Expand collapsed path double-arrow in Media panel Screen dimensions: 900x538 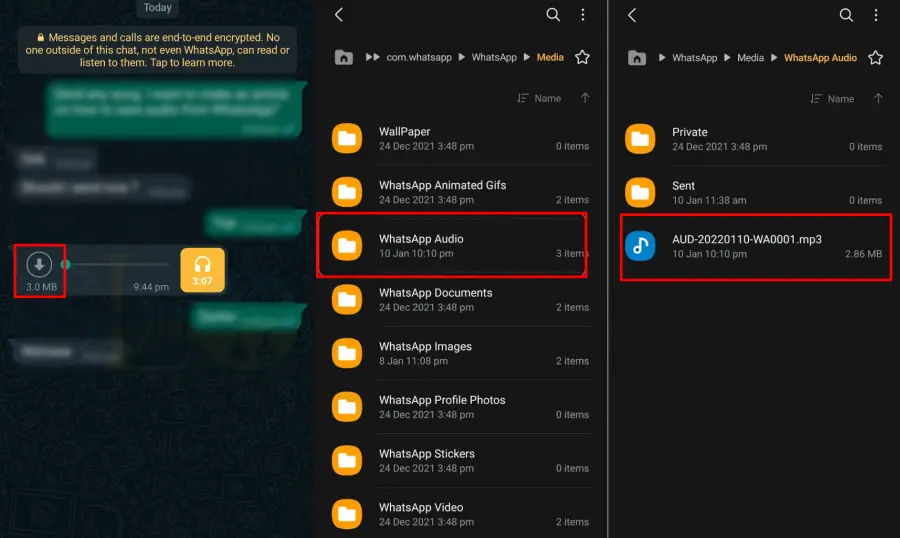coord(373,57)
